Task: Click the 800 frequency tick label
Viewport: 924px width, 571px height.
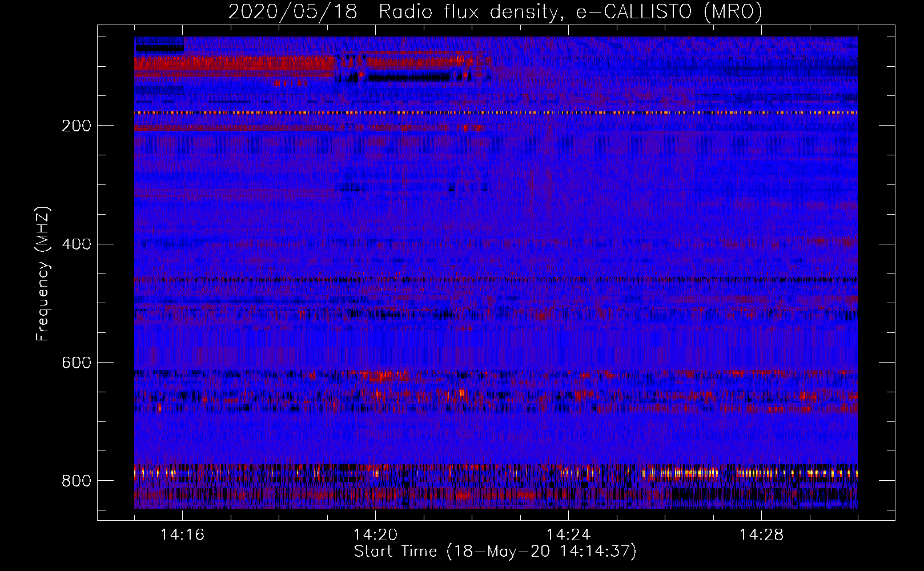Action: [77, 481]
